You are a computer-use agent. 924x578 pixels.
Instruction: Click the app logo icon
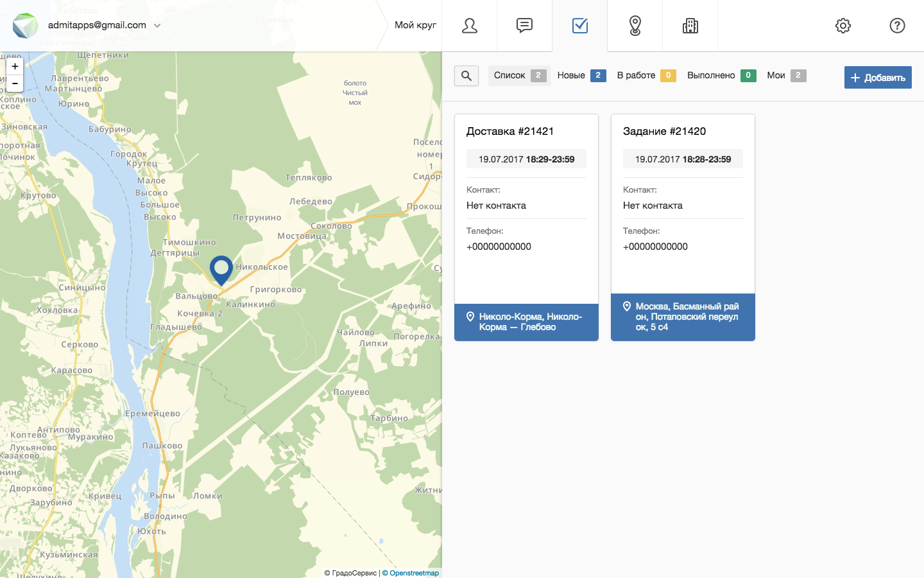[x=26, y=26]
